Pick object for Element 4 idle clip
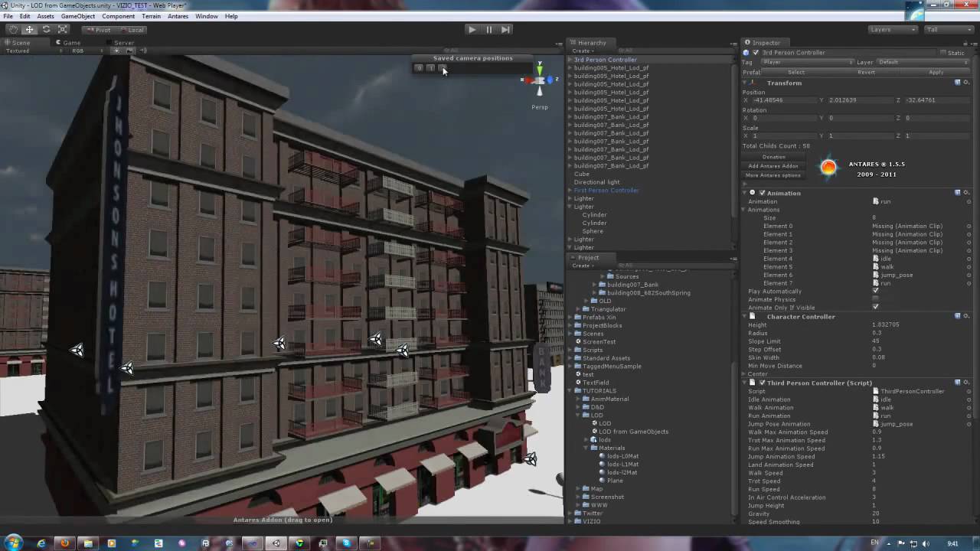The height and width of the screenshot is (551, 980). click(969, 259)
